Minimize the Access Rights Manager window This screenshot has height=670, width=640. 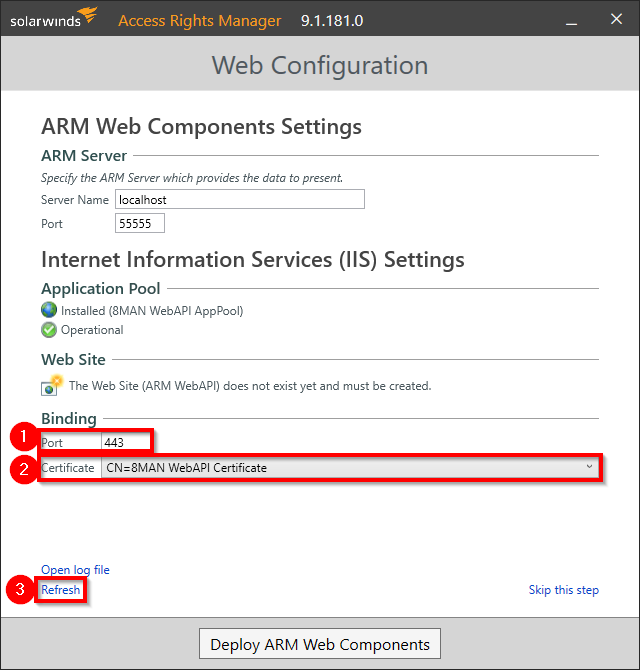tap(572, 20)
